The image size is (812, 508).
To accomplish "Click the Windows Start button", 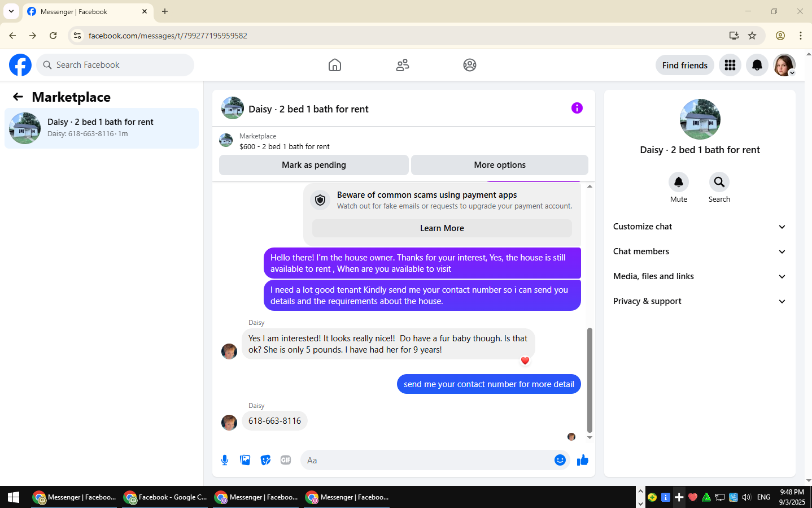I will tap(14, 497).
